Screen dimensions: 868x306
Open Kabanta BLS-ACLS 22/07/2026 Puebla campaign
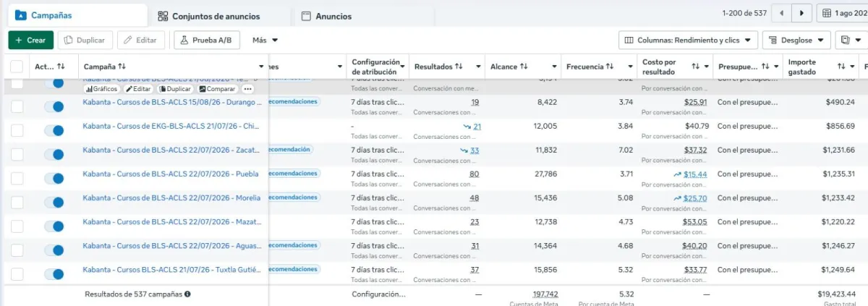click(x=171, y=174)
